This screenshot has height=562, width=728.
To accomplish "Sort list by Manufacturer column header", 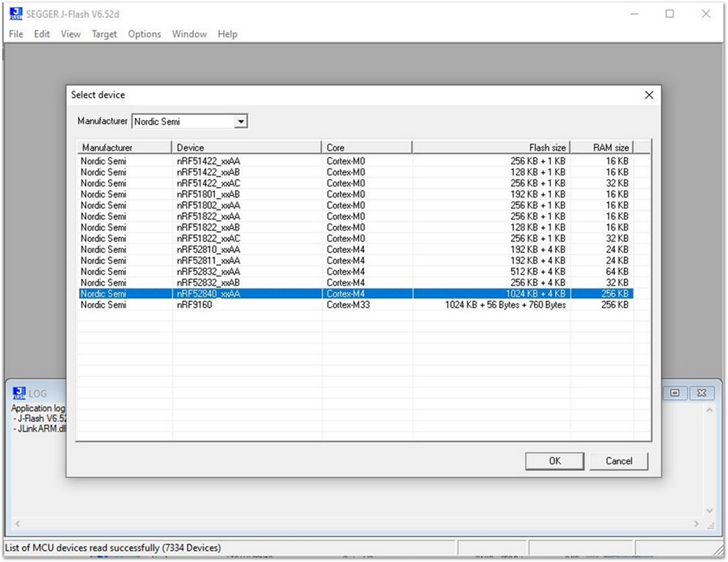I will point(124,148).
